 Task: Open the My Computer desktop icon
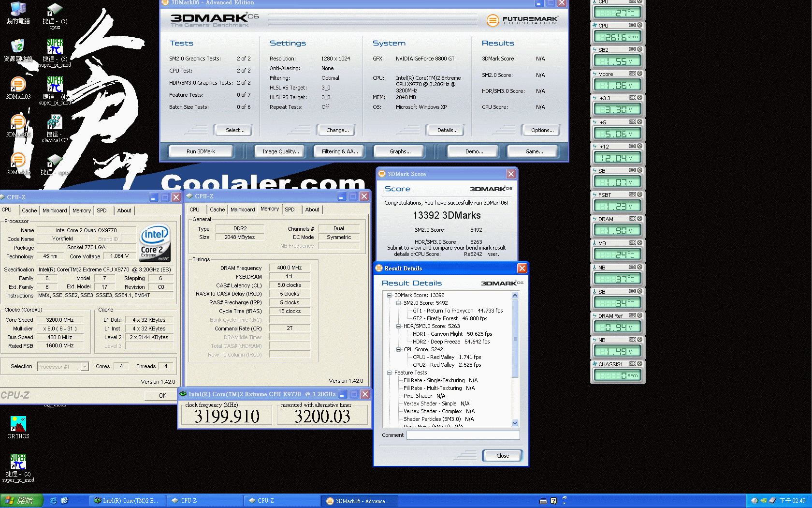click(x=18, y=13)
